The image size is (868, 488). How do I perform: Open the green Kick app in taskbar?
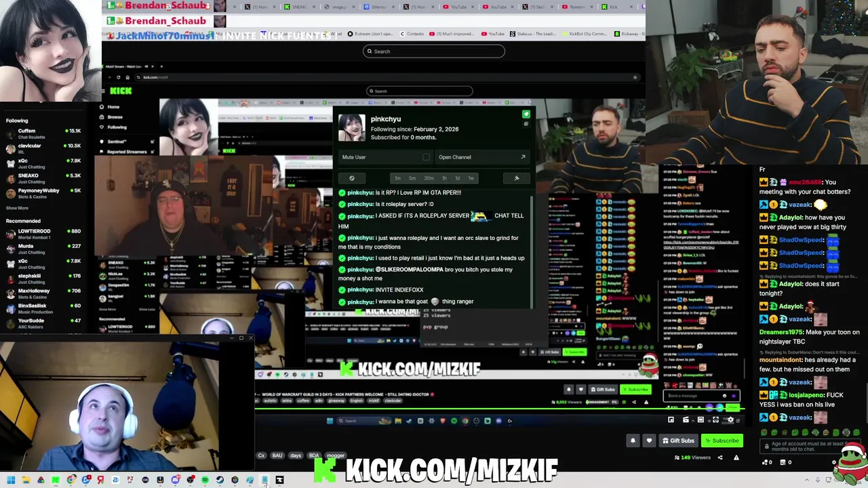coord(56,480)
